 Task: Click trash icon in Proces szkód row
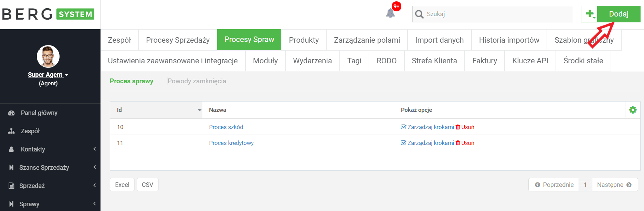[x=458, y=127]
